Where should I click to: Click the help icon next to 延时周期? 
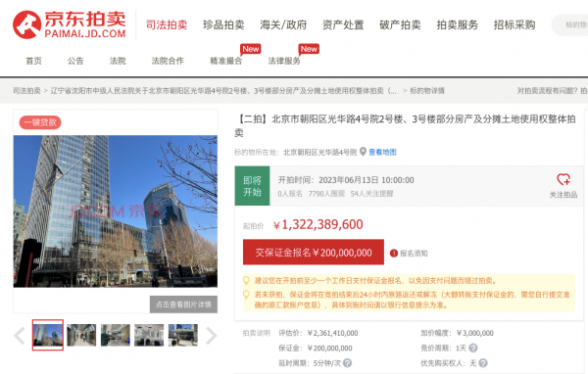[347, 363]
